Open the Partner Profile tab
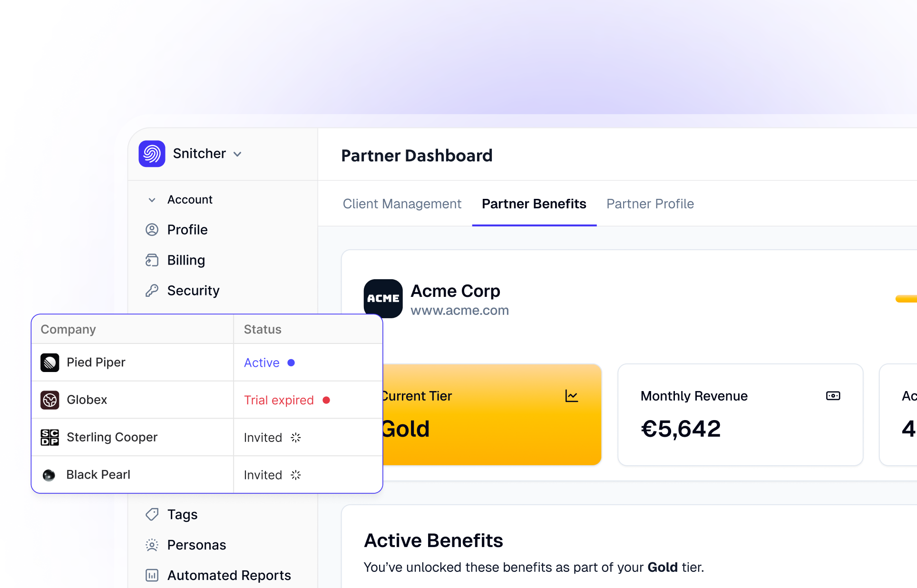917x588 pixels. pos(650,204)
